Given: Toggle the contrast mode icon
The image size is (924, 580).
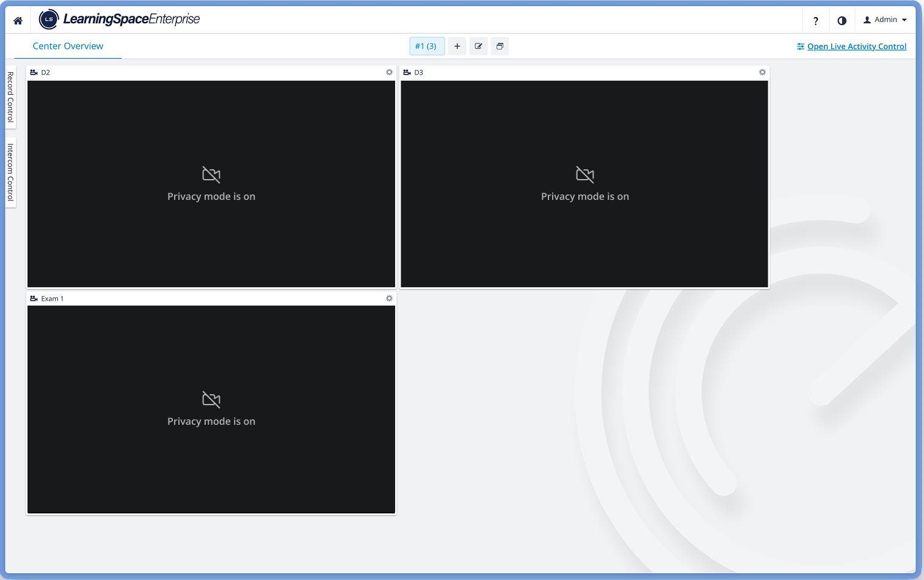Looking at the screenshot, I should click(x=842, y=21).
